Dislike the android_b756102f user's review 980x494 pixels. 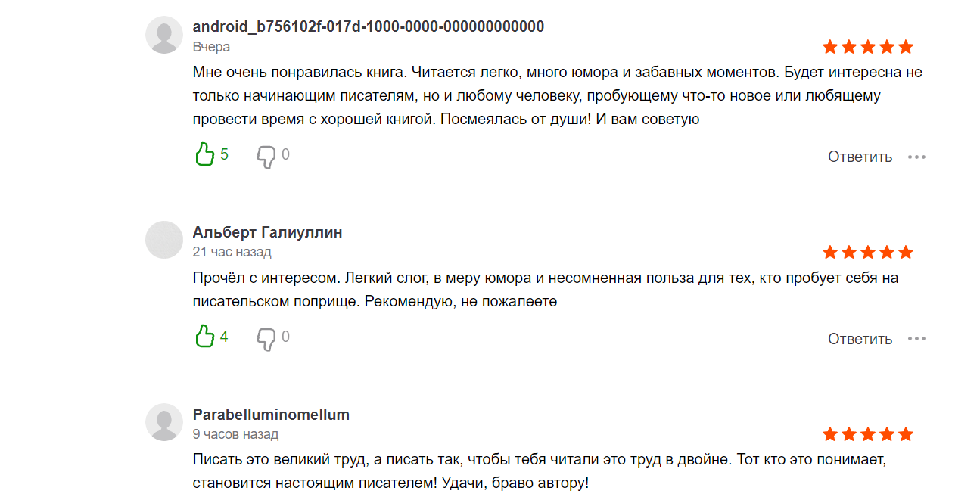[266, 157]
